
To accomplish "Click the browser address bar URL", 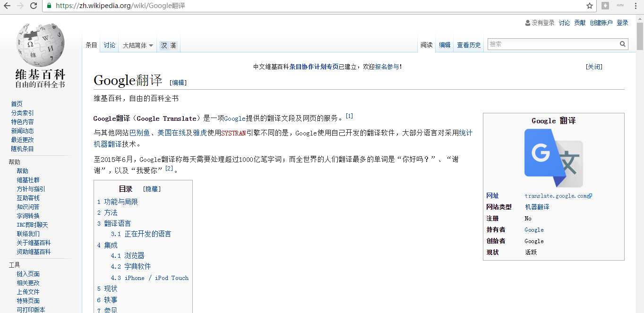I will 120,6.
